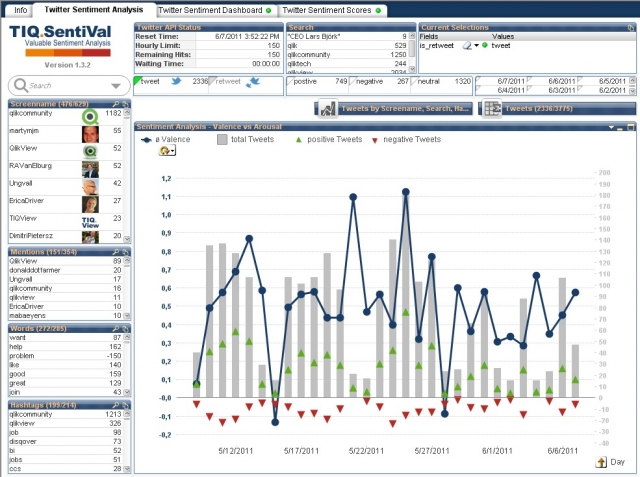Select donalddotfarmer in Mentions
Screen dimensions: 640x477
(65, 270)
